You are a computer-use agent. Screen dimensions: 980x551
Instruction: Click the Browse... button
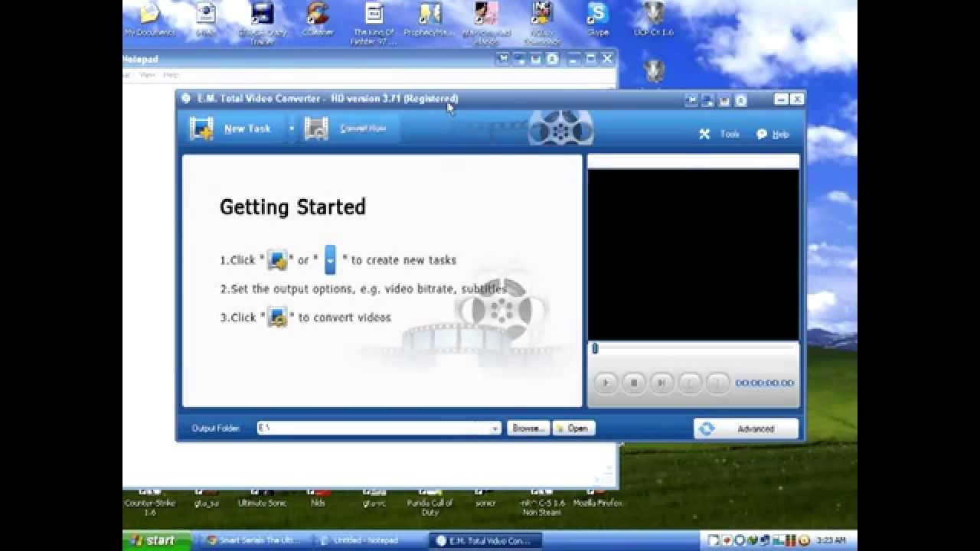528,429
